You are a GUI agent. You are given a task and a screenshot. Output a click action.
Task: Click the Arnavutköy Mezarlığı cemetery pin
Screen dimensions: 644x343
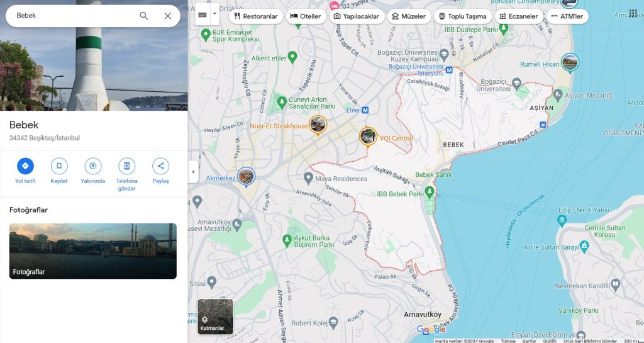237,224
